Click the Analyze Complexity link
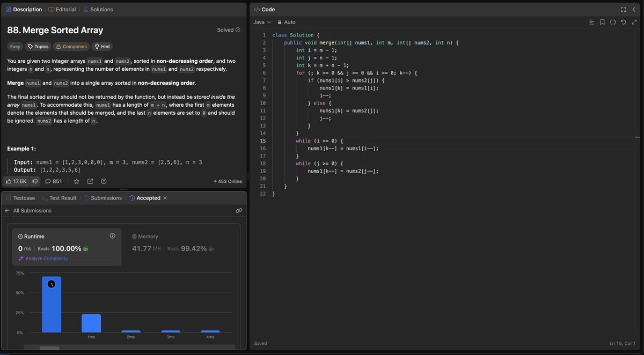 pyautogui.click(x=43, y=258)
